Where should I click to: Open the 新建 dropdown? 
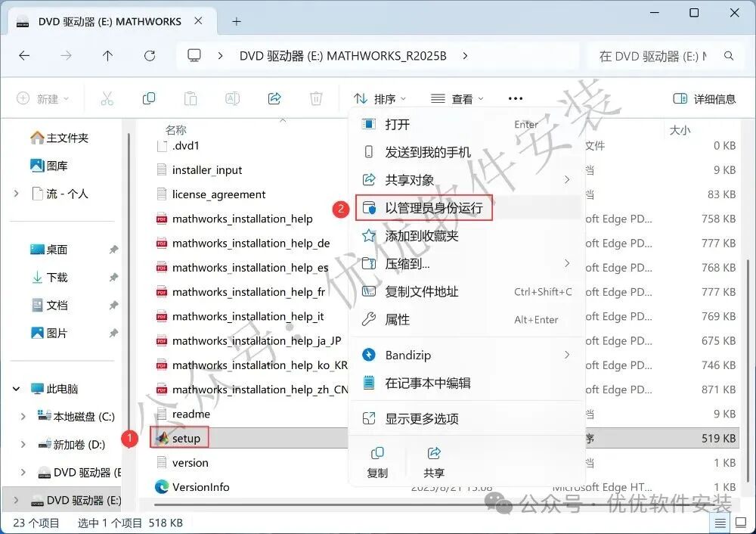(x=43, y=99)
